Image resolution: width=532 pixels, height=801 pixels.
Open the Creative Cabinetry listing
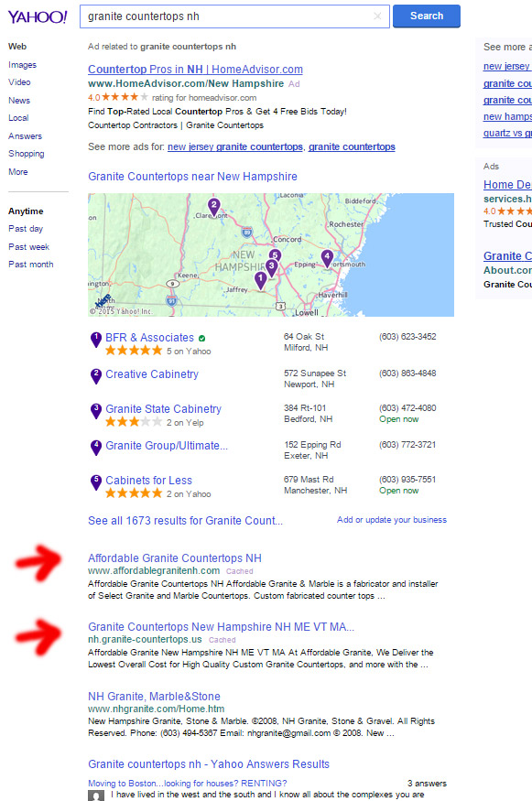coord(152,374)
